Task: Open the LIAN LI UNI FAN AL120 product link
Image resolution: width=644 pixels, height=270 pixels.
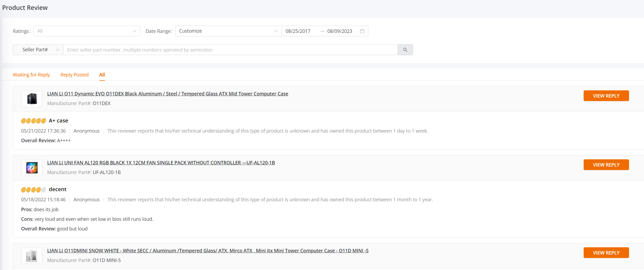Action: pos(161,163)
